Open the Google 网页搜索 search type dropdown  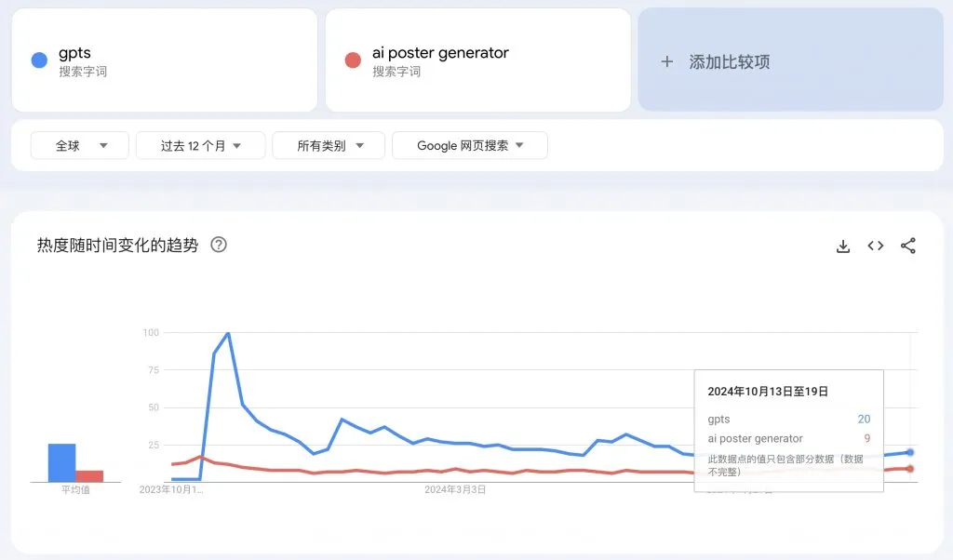pos(470,145)
